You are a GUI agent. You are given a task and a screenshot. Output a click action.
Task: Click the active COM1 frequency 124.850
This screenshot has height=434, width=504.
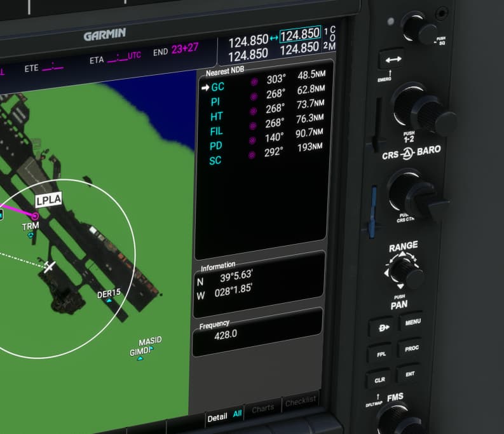pyautogui.click(x=249, y=41)
